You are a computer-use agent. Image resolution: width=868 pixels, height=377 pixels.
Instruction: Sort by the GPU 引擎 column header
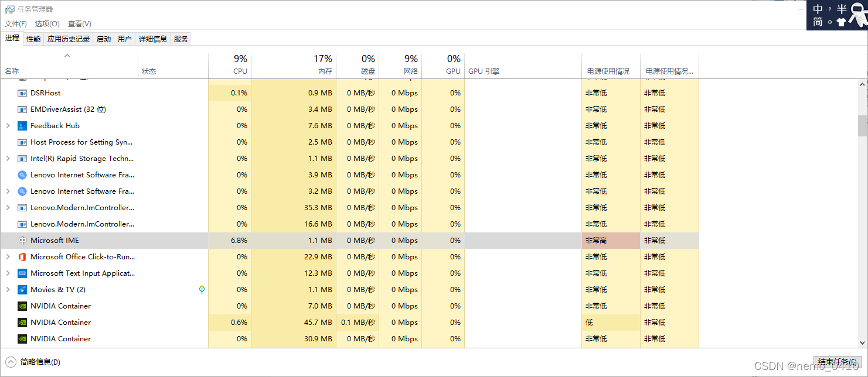click(523, 66)
